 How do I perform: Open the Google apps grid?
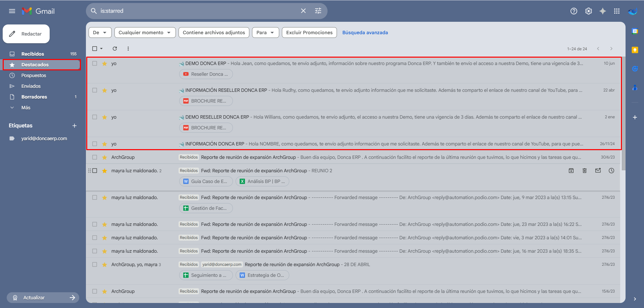(616, 11)
